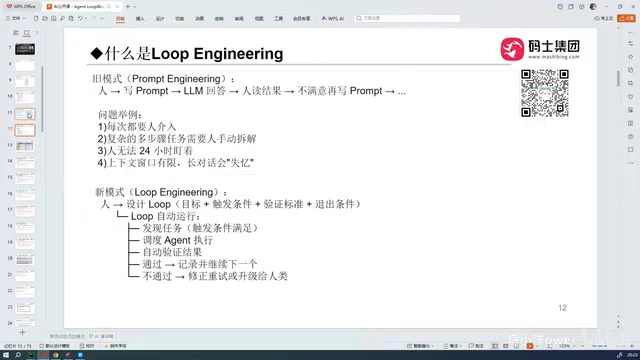Switch to outline view in slide panel
The height and width of the screenshot is (360, 640).
(x=16, y=33)
